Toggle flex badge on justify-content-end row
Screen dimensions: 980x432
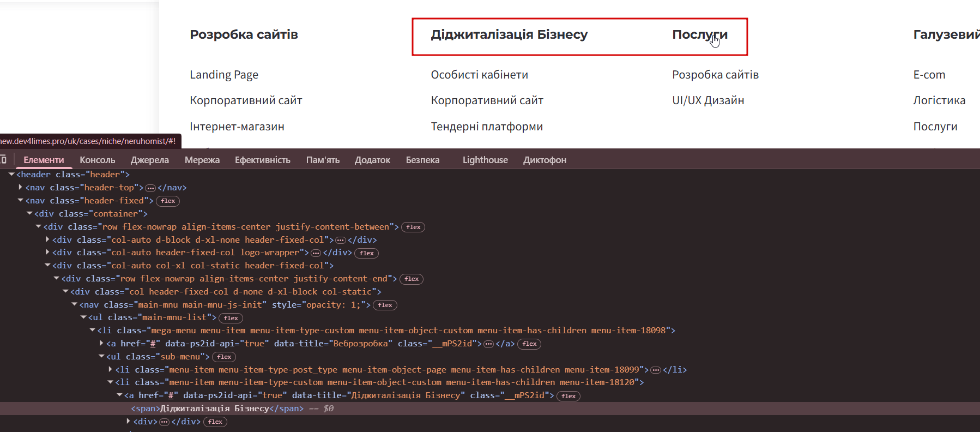412,279
